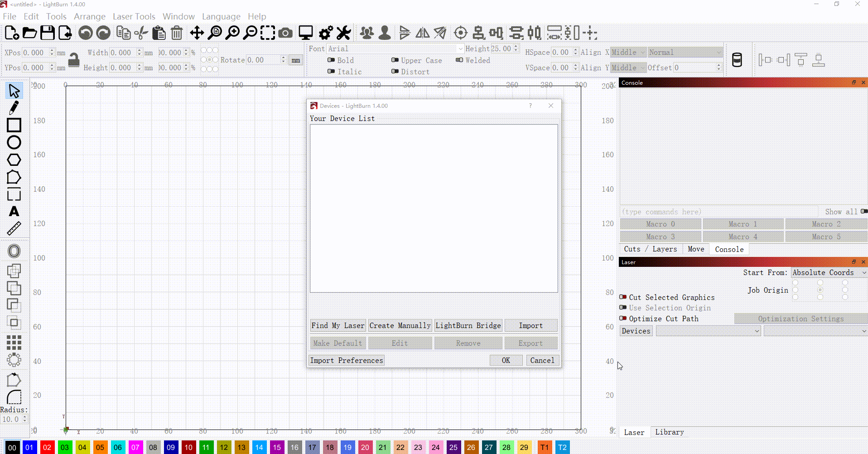Screen dimensions: 868x454
Task: Switch to Cuts / Layers tab
Action: point(651,249)
